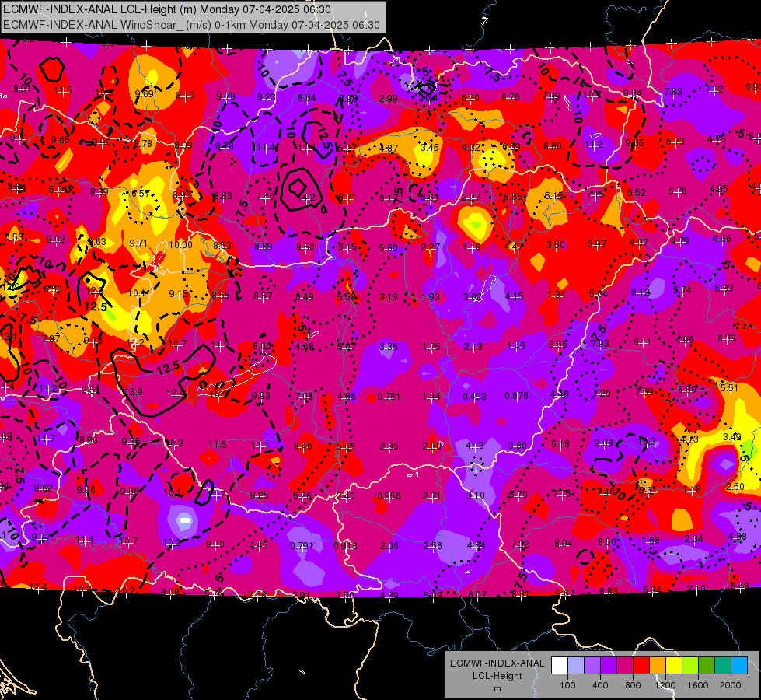Click the wind shear grid value 0.493
This screenshot has height=700, width=761.
474,397
